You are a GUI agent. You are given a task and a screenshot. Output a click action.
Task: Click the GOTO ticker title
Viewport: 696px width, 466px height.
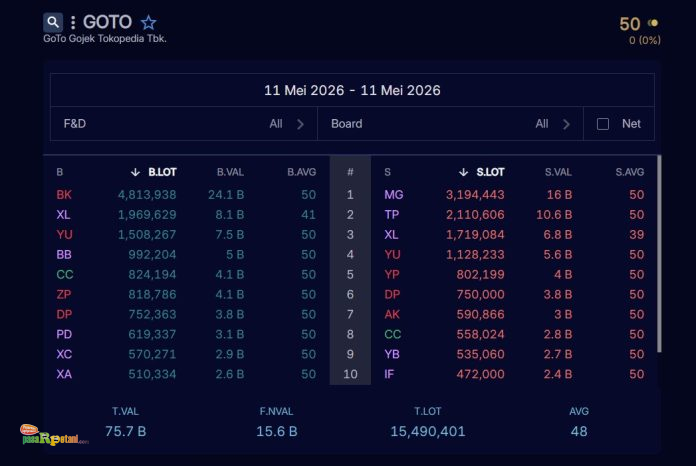click(107, 22)
